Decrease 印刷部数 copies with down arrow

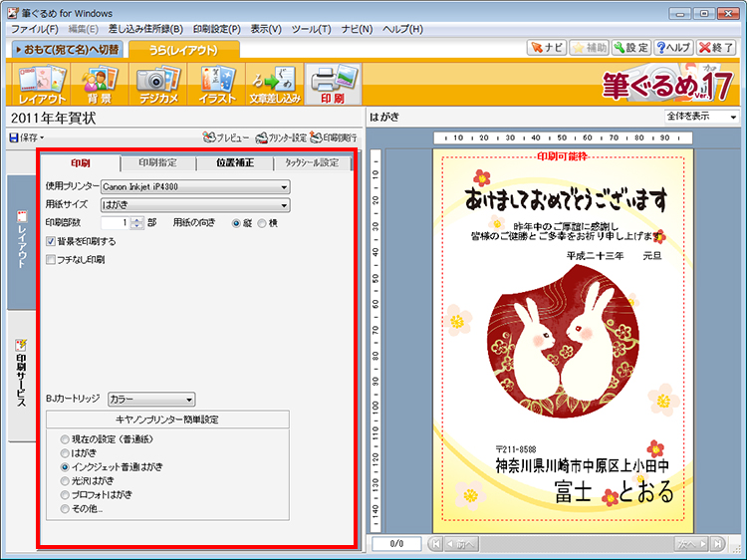pyautogui.click(x=137, y=226)
